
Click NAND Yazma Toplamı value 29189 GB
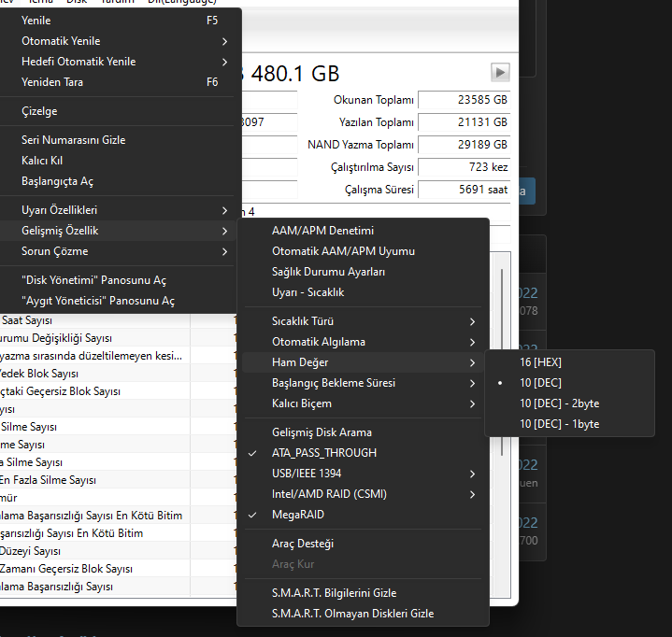click(465, 145)
